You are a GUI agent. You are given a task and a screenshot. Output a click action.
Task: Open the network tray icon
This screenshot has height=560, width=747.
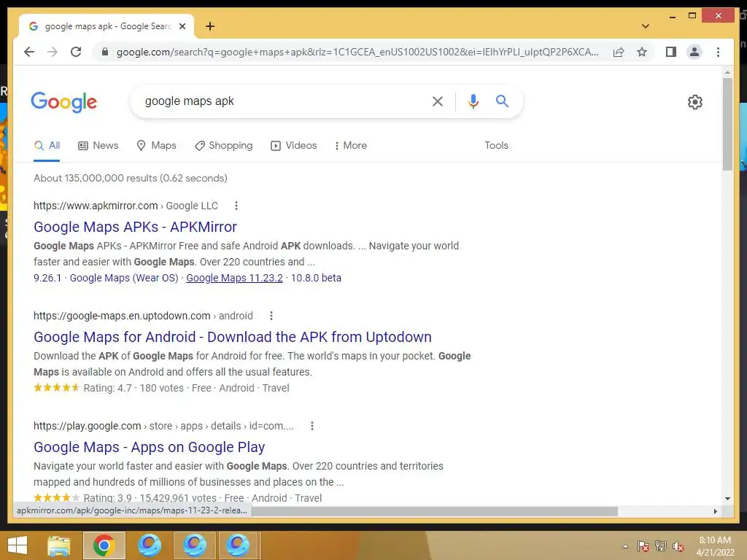point(661,546)
